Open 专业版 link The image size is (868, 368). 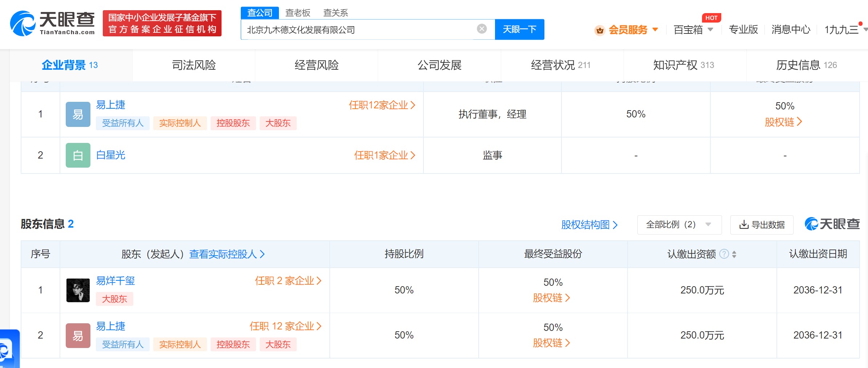743,29
